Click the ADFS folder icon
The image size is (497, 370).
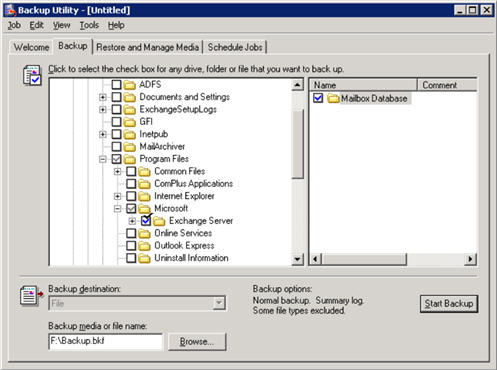(x=130, y=85)
